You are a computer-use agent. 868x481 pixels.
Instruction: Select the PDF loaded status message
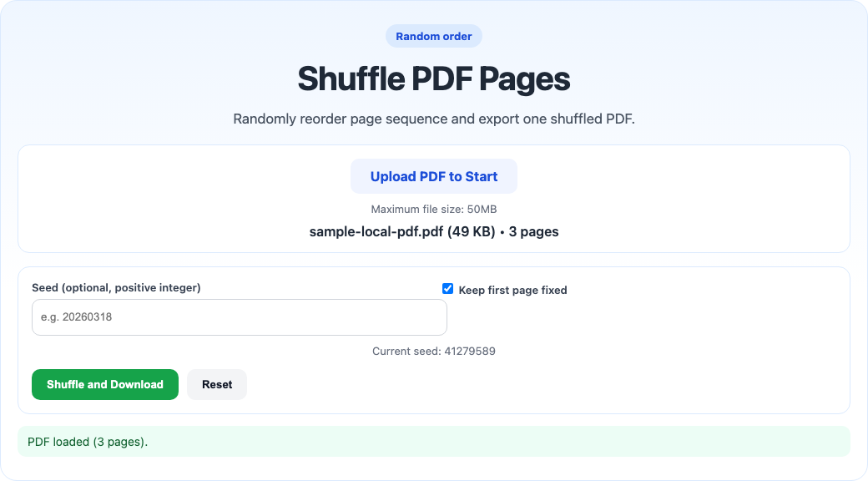click(x=87, y=441)
